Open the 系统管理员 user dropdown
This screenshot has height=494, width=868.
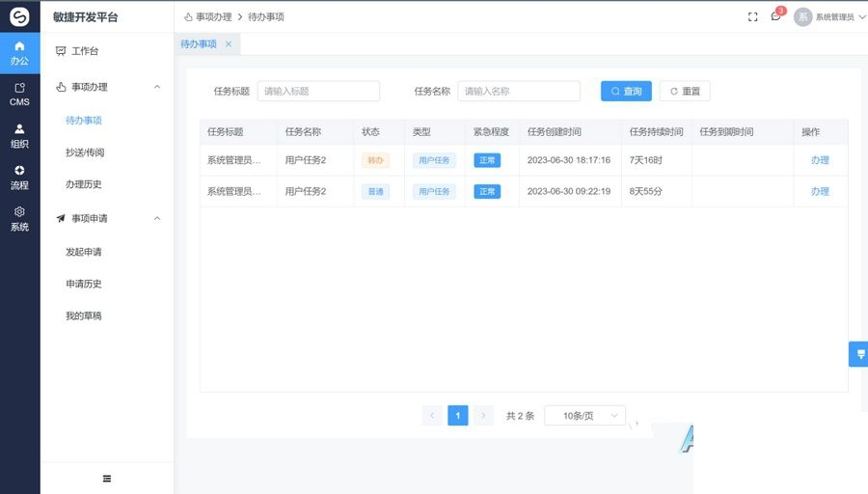click(829, 17)
